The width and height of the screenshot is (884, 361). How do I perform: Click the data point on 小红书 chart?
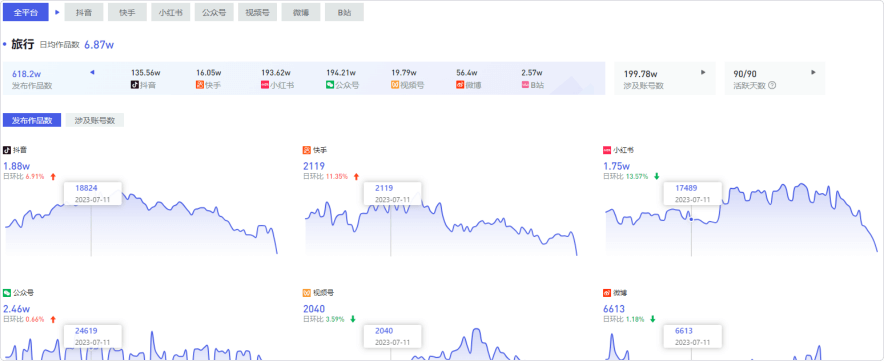pyautogui.click(x=691, y=219)
